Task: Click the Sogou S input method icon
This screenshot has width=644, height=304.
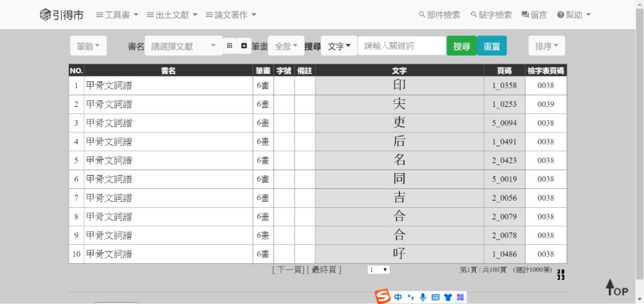Action: [x=382, y=297]
